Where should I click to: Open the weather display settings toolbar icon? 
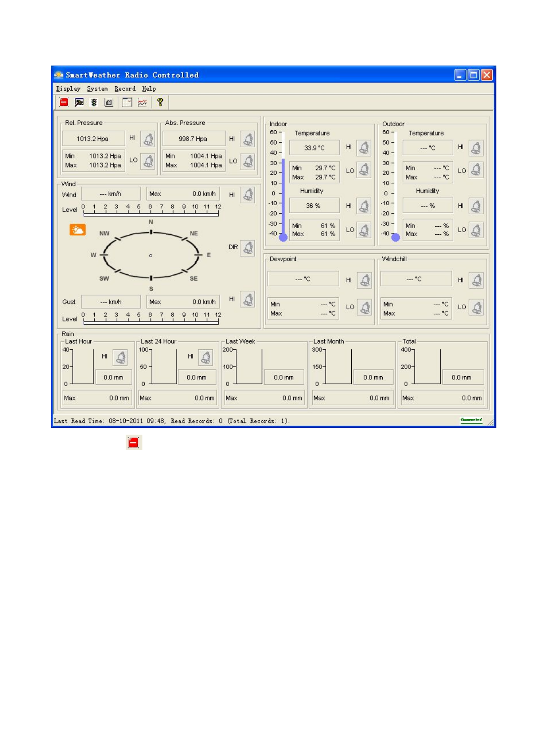[79, 102]
